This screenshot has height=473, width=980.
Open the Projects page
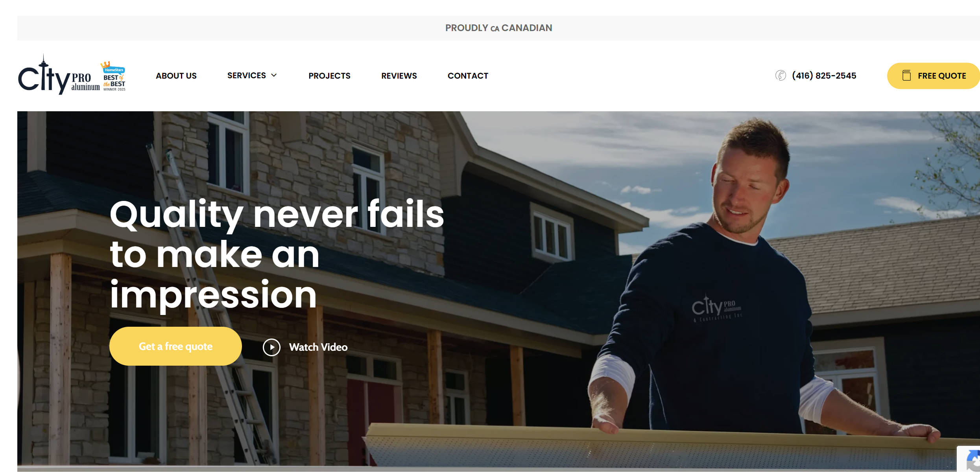(329, 76)
